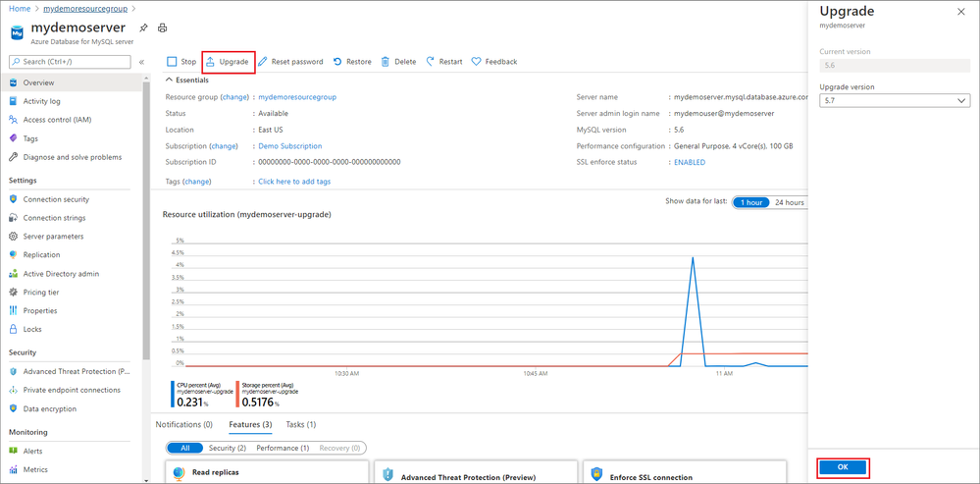
Task: Click change link next to Tags
Action: (197, 182)
